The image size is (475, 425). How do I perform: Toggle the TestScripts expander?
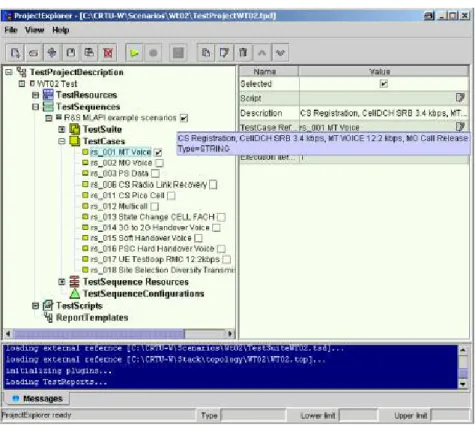point(35,306)
